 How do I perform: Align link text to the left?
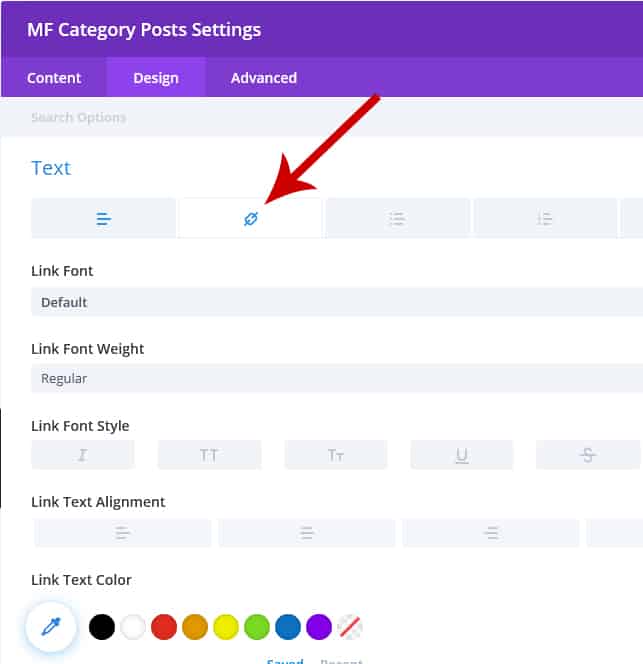click(122, 534)
